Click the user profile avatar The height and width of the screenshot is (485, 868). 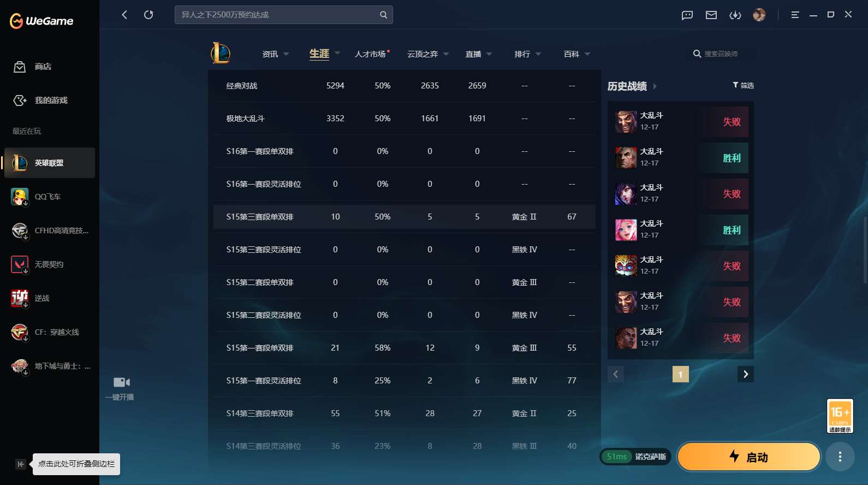click(x=759, y=15)
